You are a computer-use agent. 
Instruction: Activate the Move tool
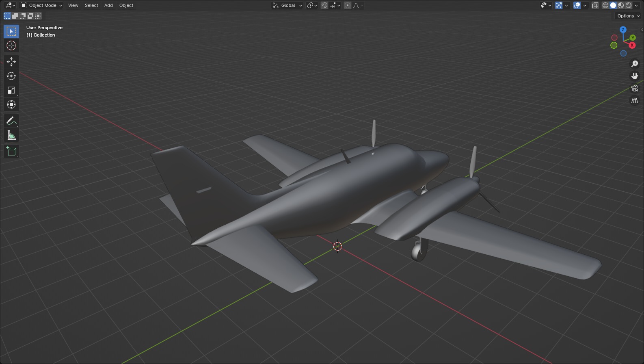[11, 62]
